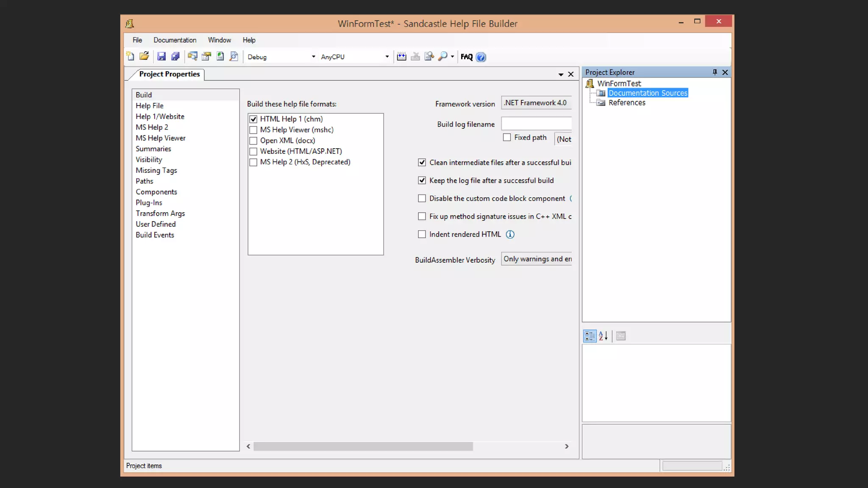868x488 pixels.
Task: Click the Save All icon
Action: 175,56
